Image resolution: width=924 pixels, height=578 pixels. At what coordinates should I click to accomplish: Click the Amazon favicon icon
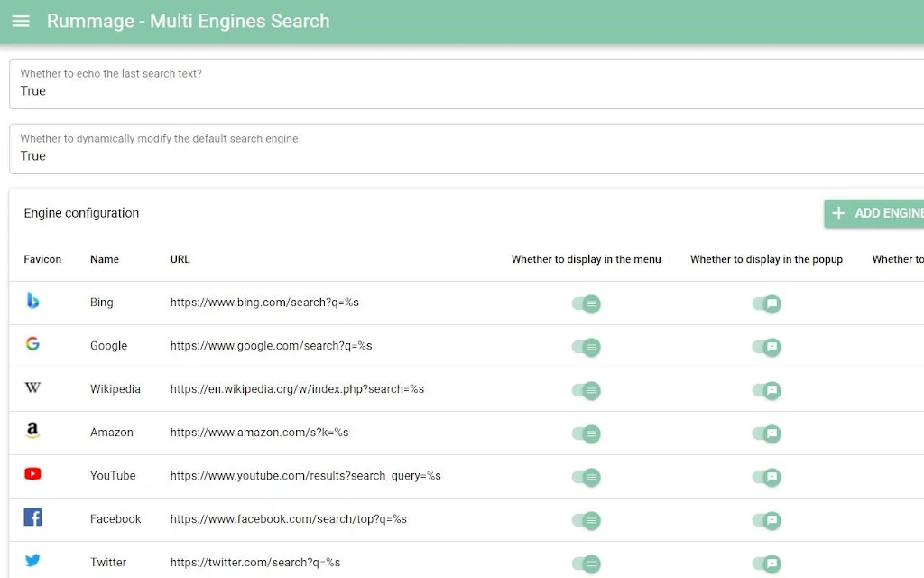(32, 431)
